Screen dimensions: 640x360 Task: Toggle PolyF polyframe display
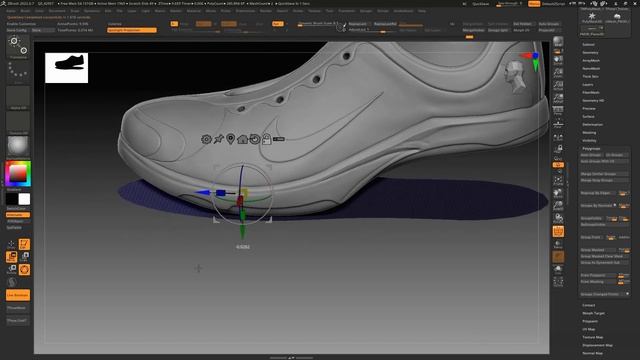pos(558,231)
